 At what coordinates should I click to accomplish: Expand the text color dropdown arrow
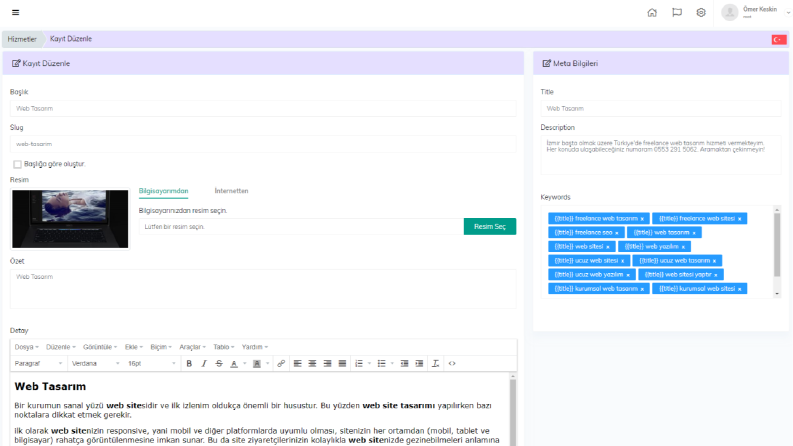(x=245, y=364)
